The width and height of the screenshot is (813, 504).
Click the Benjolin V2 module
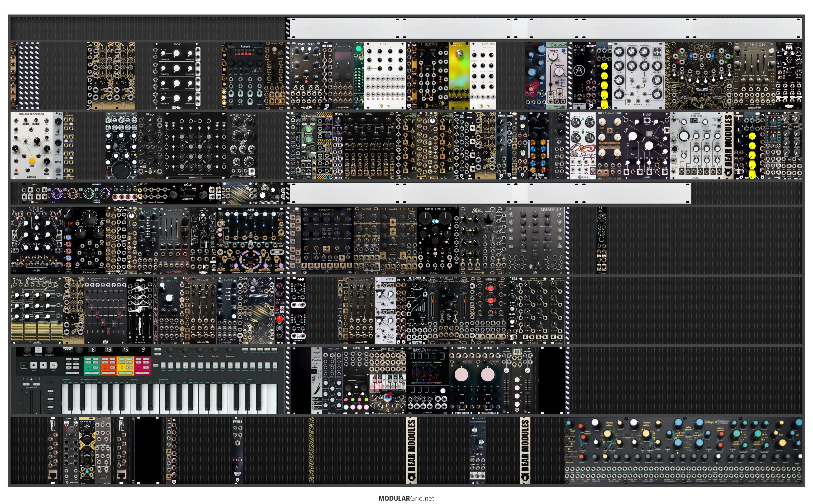coord(327,241)
